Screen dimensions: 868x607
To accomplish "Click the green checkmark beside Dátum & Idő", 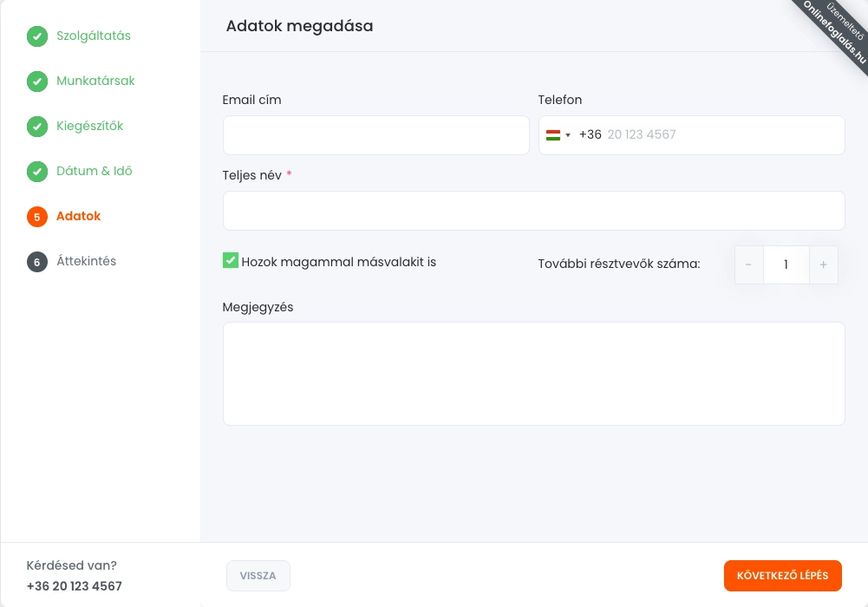I will tap(36, 172).
